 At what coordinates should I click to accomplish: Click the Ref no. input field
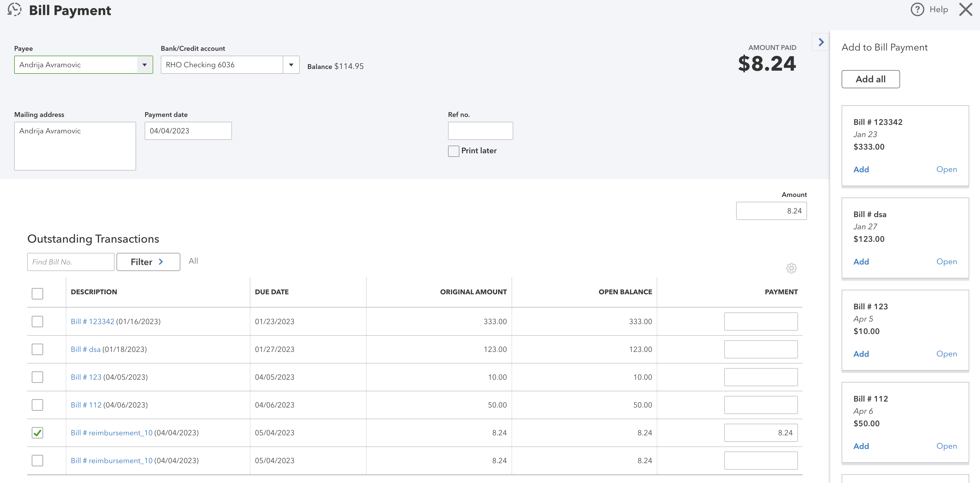pos(480,131)
